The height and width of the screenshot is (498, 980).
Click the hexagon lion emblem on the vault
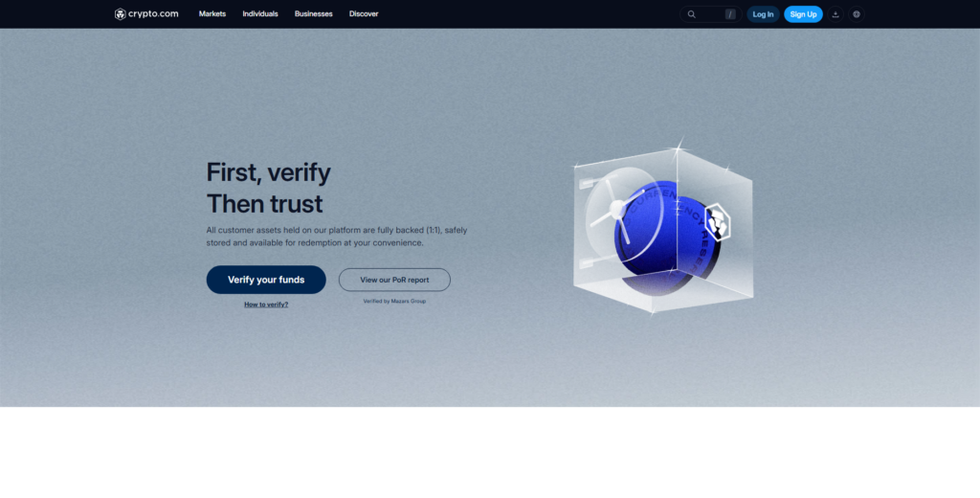click(717, 222)
